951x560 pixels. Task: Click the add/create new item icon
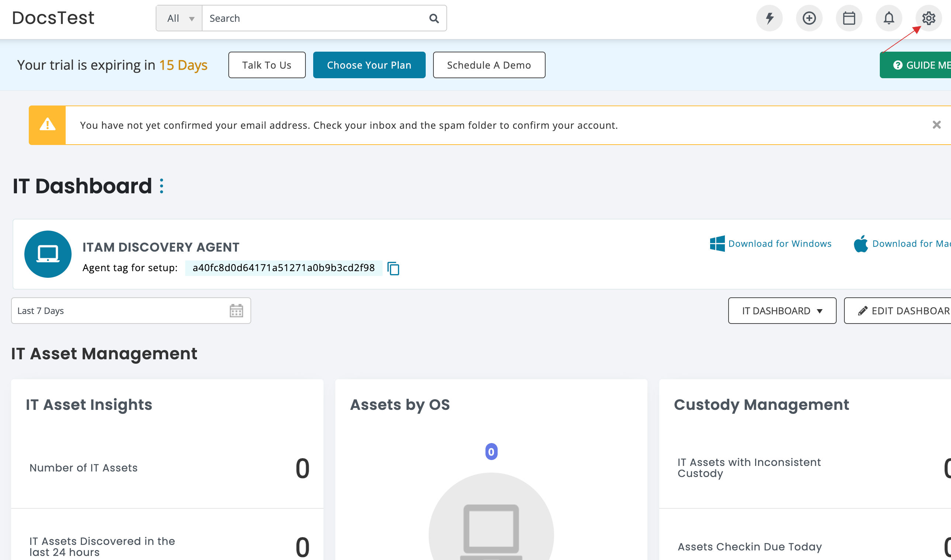point(808,19)
